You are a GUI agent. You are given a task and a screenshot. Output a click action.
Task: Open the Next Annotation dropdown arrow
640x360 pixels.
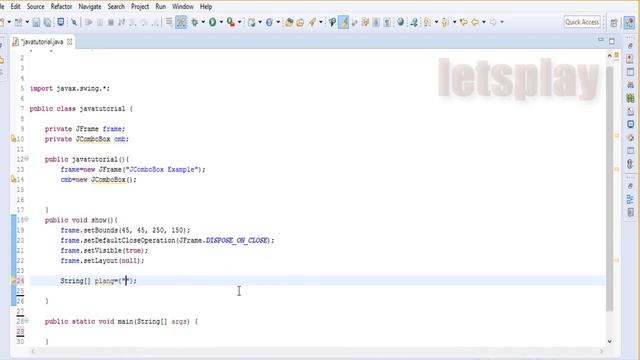tap(436, 22)
